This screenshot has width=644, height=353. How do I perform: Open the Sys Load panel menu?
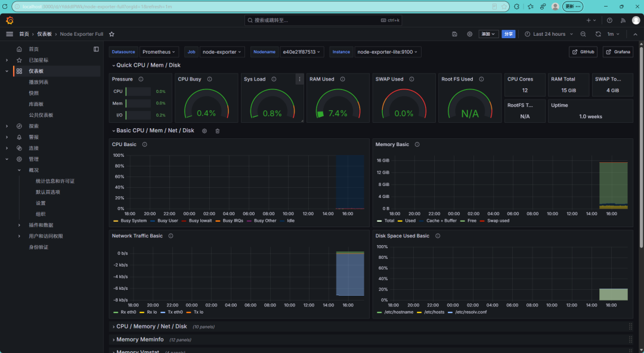click(x=299, y=79)
